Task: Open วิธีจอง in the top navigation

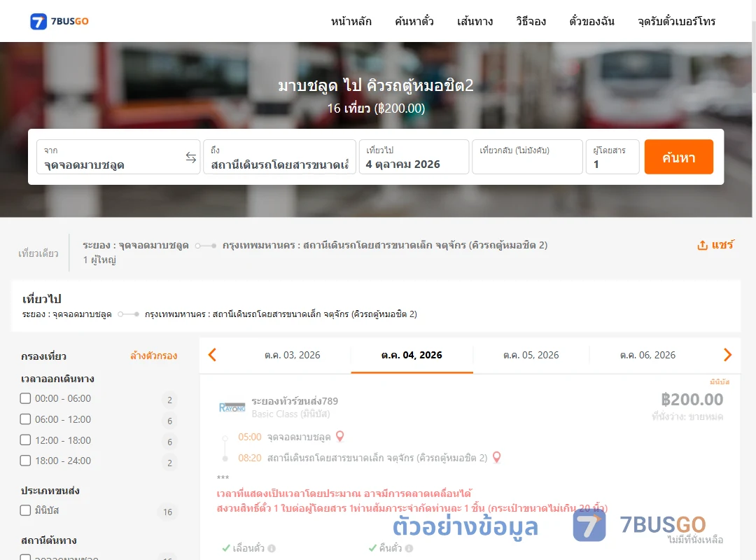Action: coord(531,21)
